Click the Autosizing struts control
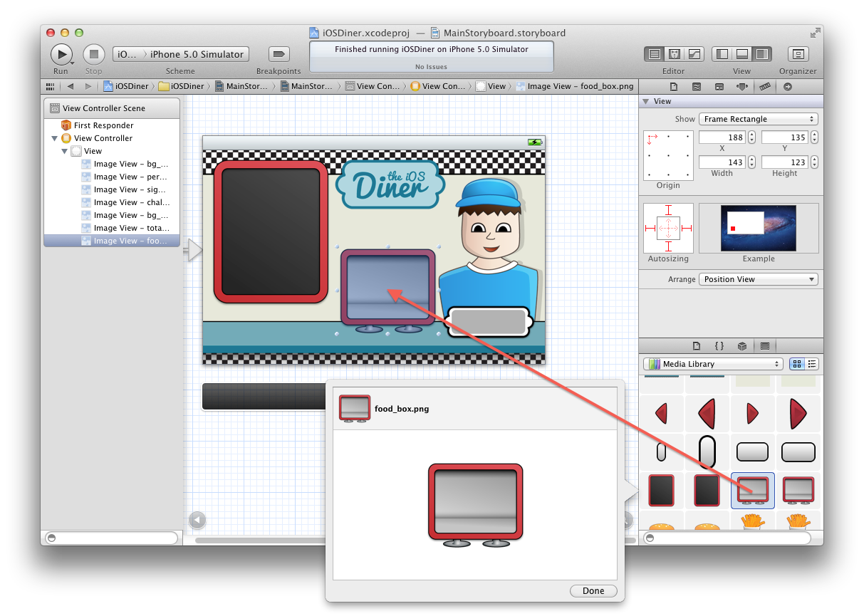This screenshot has height=616, width=864. coord(668,228)
